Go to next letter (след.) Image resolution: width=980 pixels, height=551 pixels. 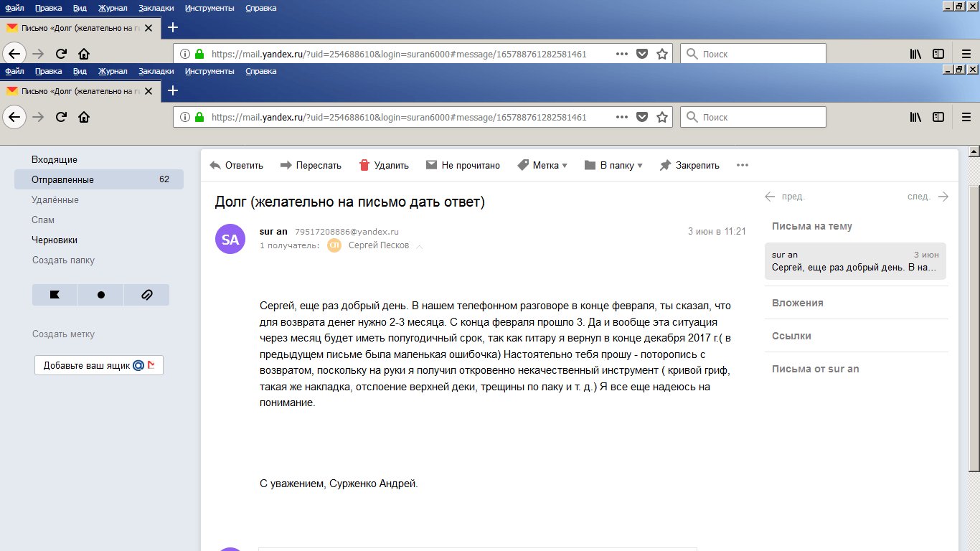(928, 197)
